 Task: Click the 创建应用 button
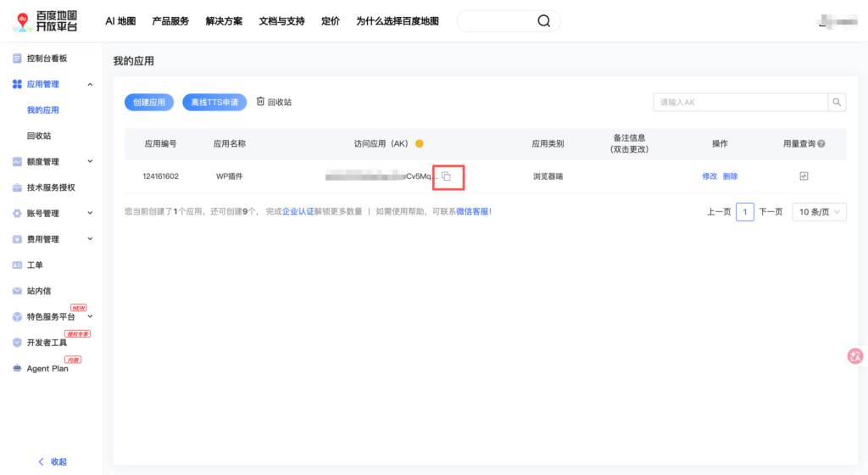pyautogui.click(x=149, y=103)
